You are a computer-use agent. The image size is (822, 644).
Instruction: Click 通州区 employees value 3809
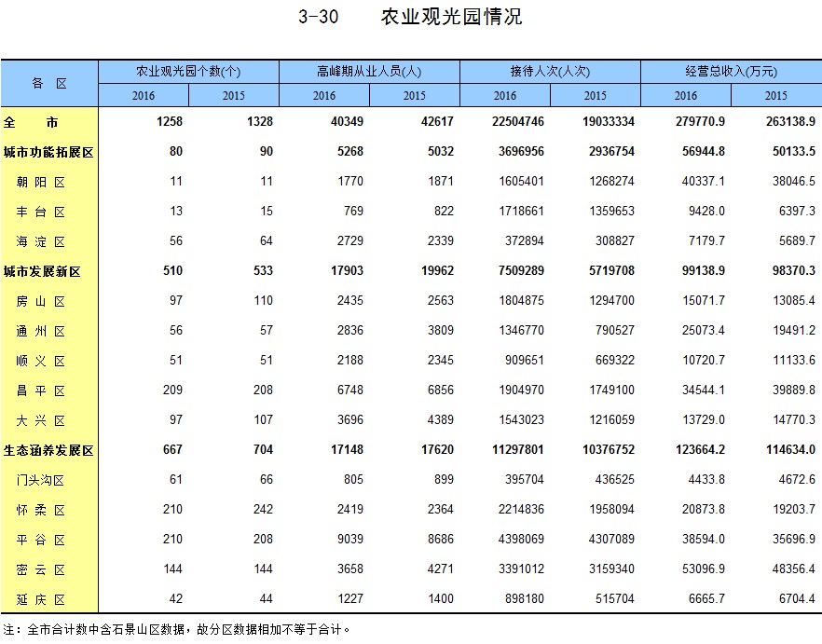click(440, 331)
